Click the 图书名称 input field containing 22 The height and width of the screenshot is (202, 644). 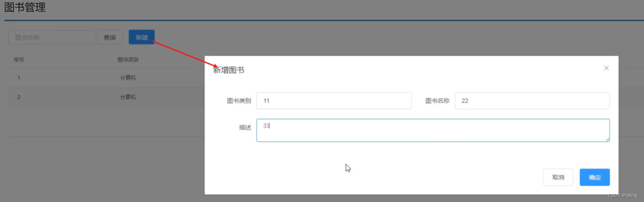click(532, 101)
